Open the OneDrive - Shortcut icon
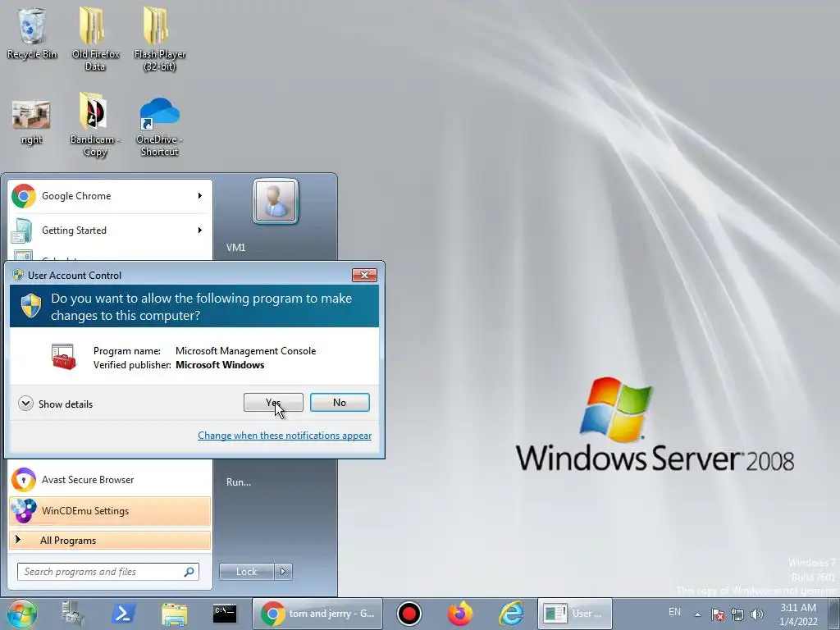840x630 pixels. (160, 127)
